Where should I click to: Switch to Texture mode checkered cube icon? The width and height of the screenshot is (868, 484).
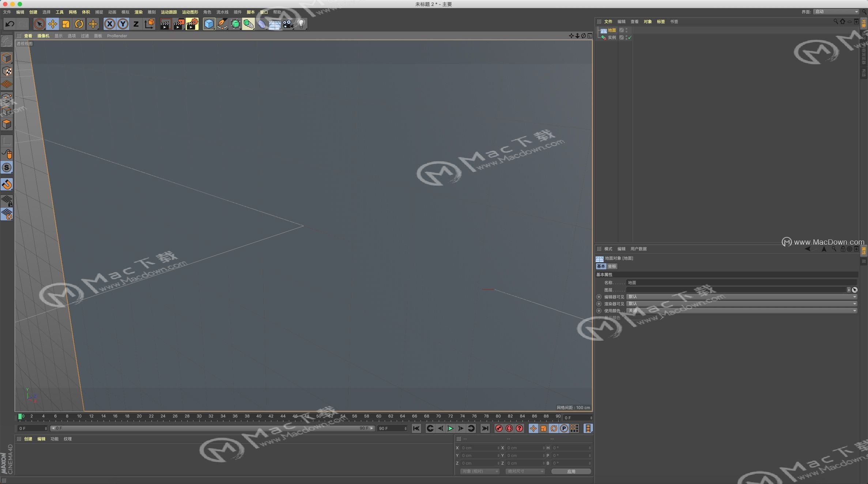tap(7, 71)
